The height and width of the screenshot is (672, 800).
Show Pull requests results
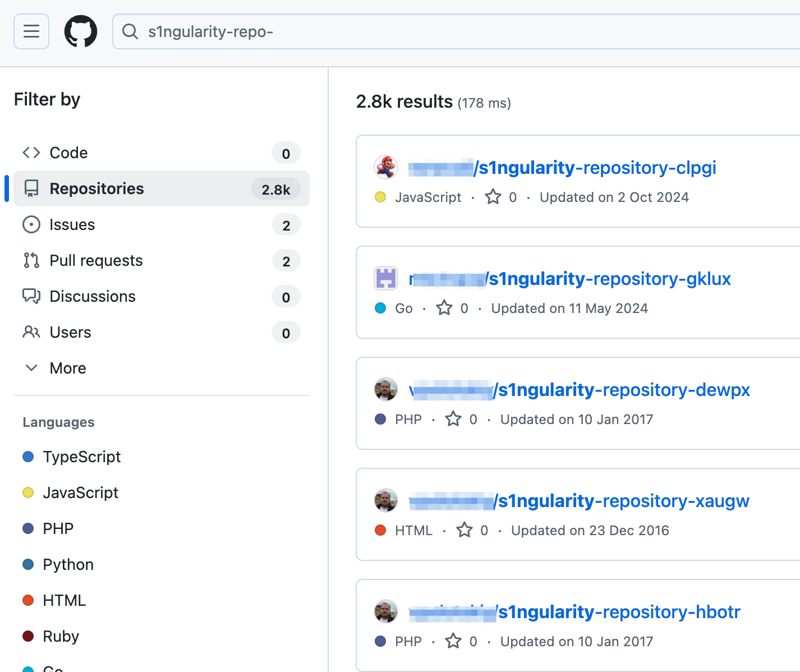tap(162, 260)
